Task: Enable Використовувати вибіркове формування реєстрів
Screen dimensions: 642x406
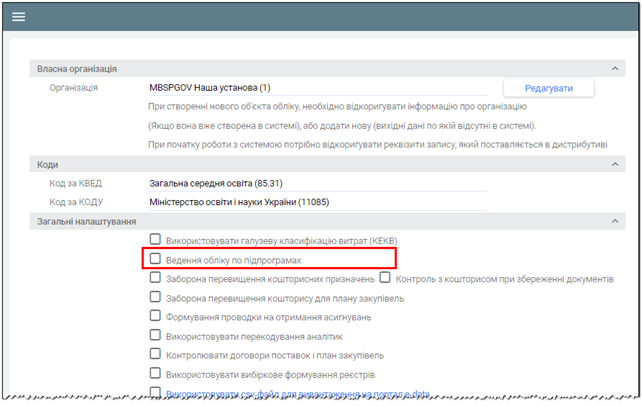Action: (x=155, y=374)
